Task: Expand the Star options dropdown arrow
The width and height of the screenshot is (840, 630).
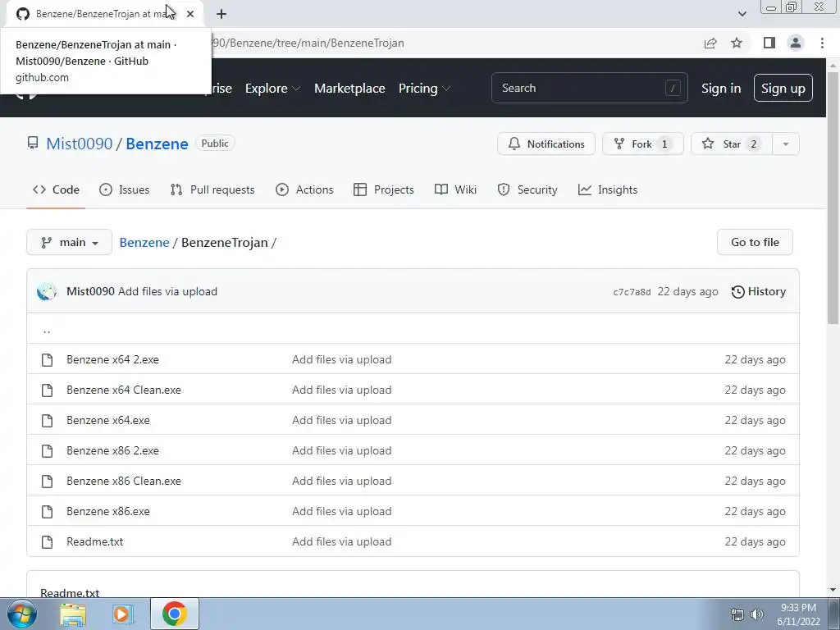Action: [x=786, y=144]
